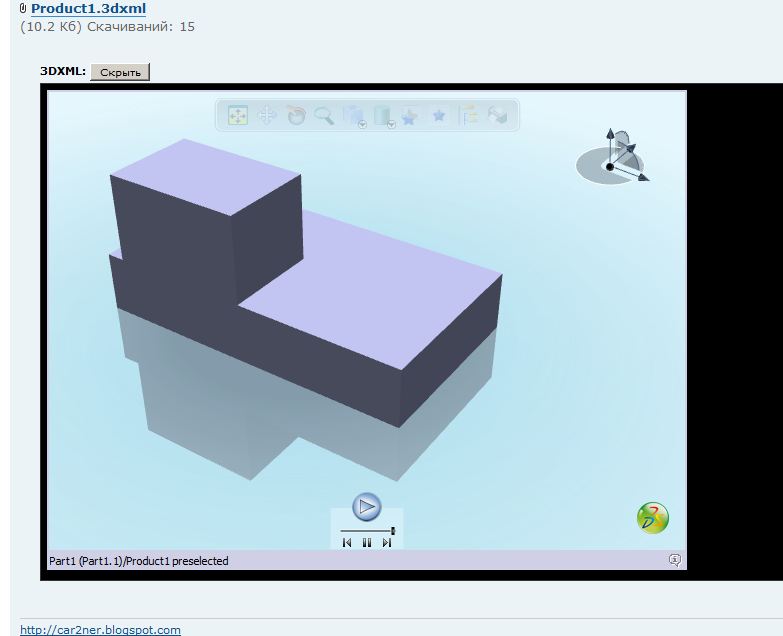
Task: Jump to the start of the animation
Action: pos(348,543)
